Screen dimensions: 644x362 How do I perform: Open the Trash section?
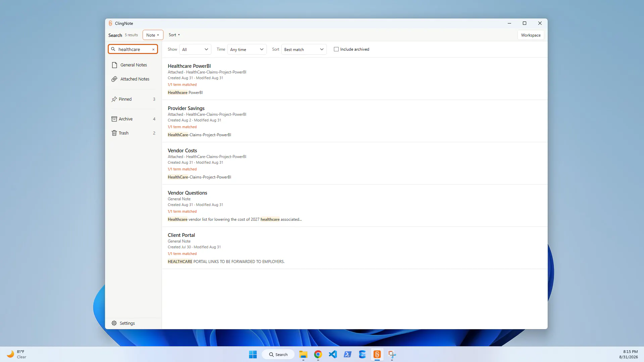click(x=133, y=133)
